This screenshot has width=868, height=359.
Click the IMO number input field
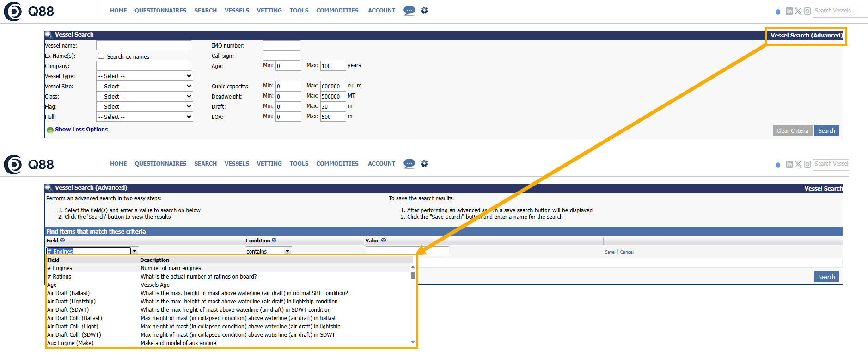click(281, 45)
